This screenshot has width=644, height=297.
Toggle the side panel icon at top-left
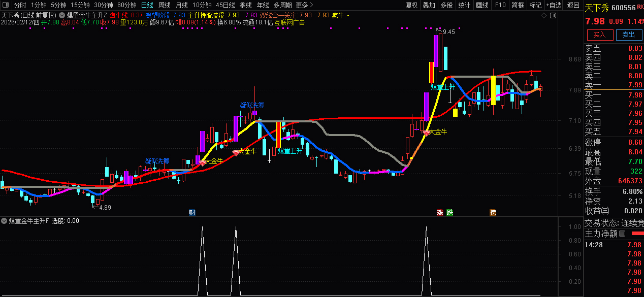pos(6,5)
